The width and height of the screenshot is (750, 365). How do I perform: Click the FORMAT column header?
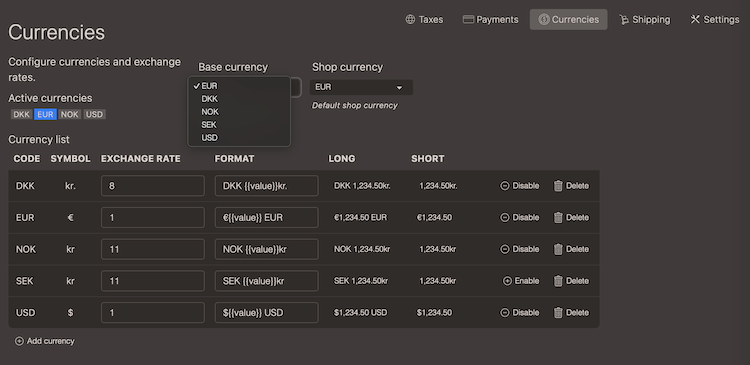point(234,159)
